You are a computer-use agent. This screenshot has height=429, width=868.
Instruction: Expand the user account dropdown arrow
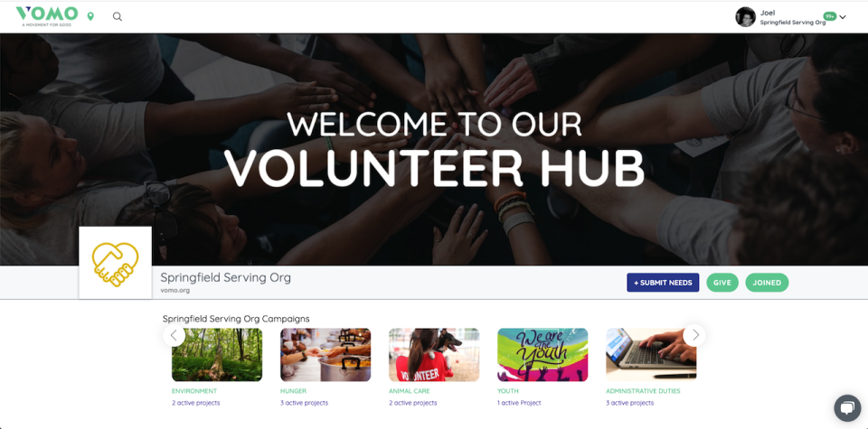click(x=843, y=17)
